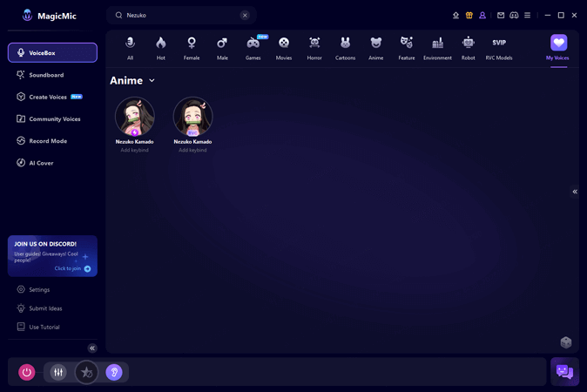Toggle the star favorite effect button
The image size is (587, 392).
[86, 372]
